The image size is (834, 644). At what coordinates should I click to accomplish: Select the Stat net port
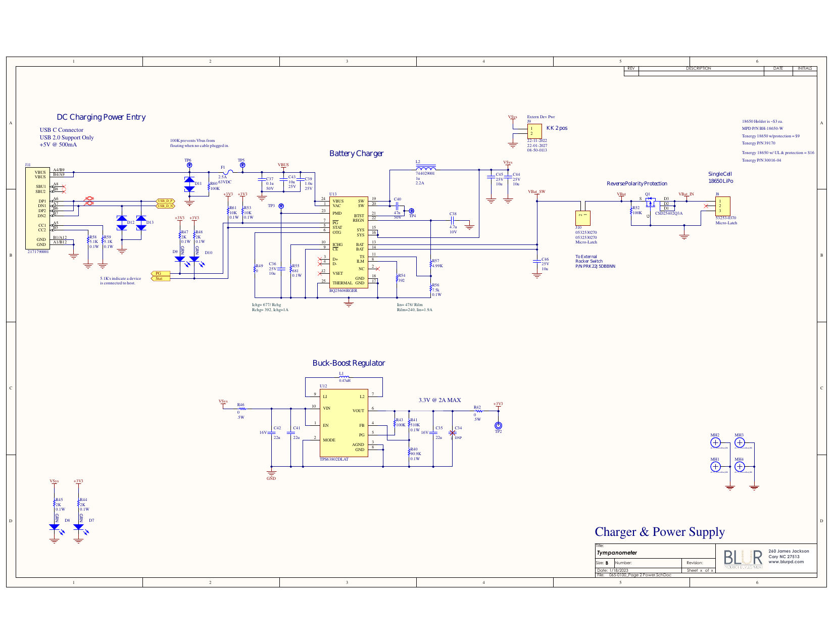coord(160,278)
